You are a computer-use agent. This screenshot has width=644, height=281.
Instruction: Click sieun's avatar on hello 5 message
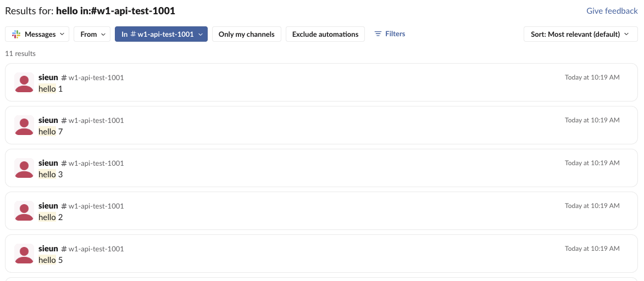(24, 254)
